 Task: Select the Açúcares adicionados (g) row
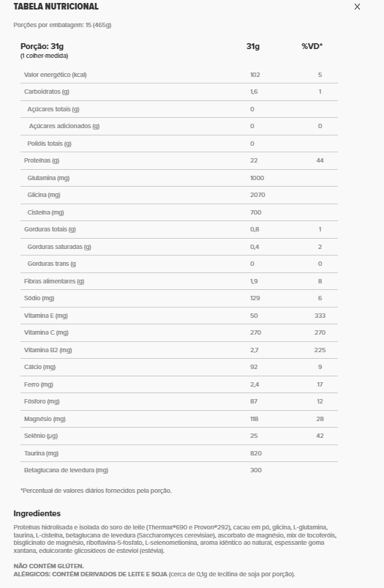(179, 126)
